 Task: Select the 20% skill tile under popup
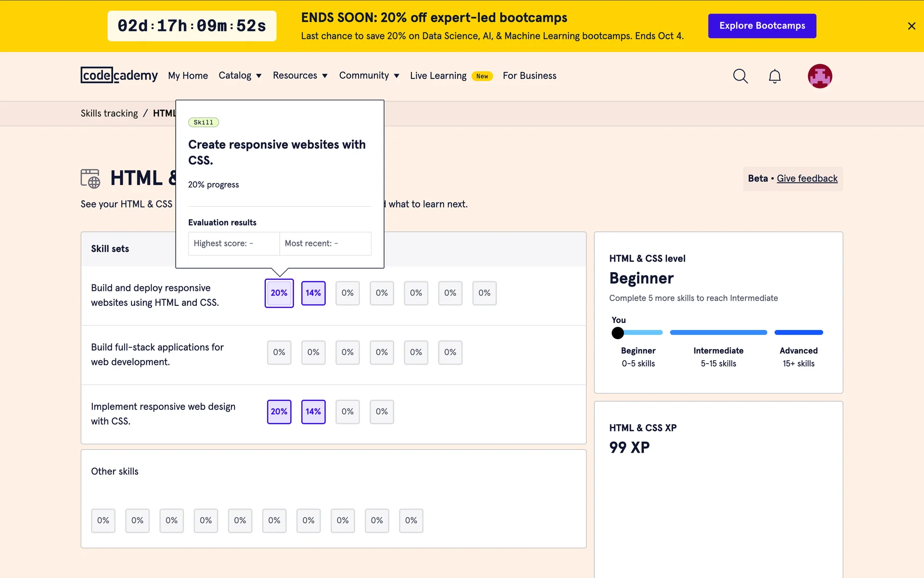click(x=279, y=293)
